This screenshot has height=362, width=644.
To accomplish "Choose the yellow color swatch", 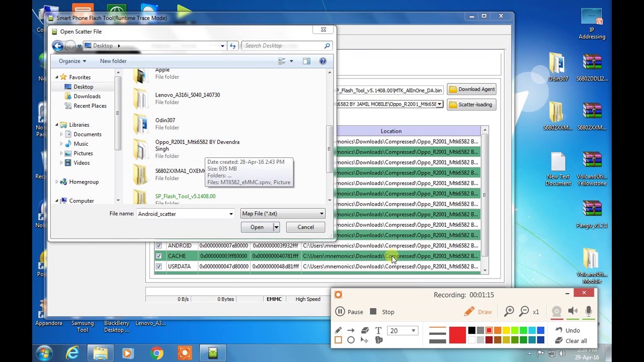I will tap(506, 330).
